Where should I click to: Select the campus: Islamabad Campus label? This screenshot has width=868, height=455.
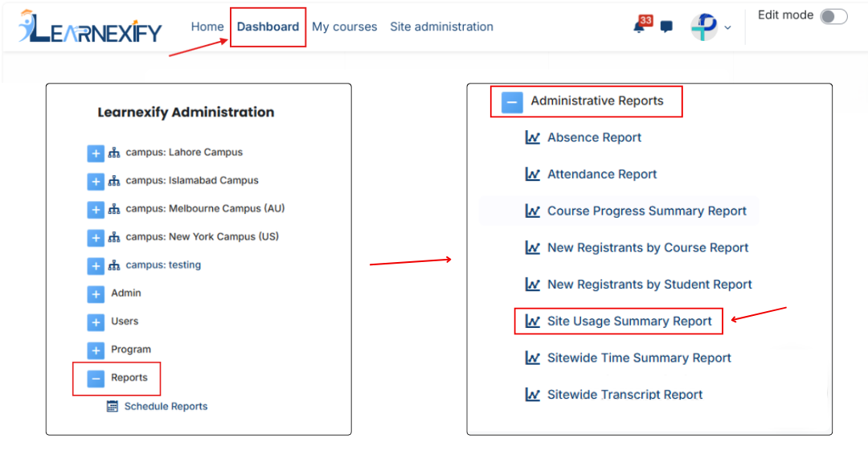pyautogui.click(x=192, y=180)
